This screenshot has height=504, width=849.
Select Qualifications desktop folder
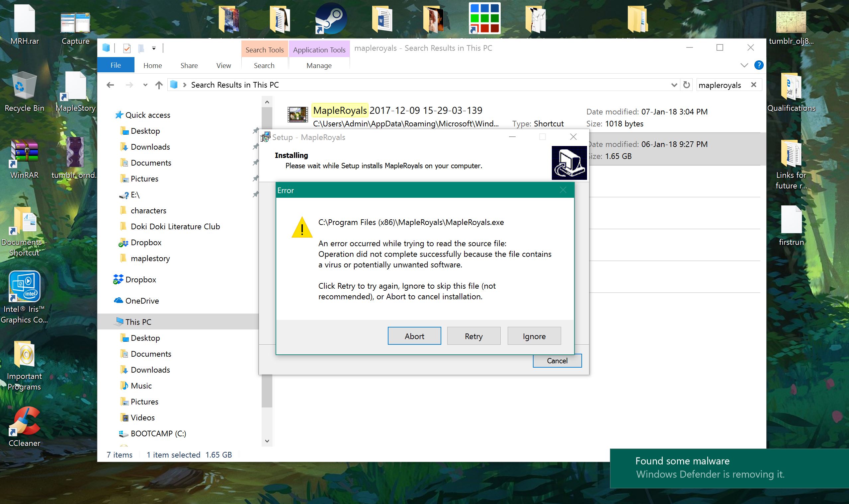791,92
